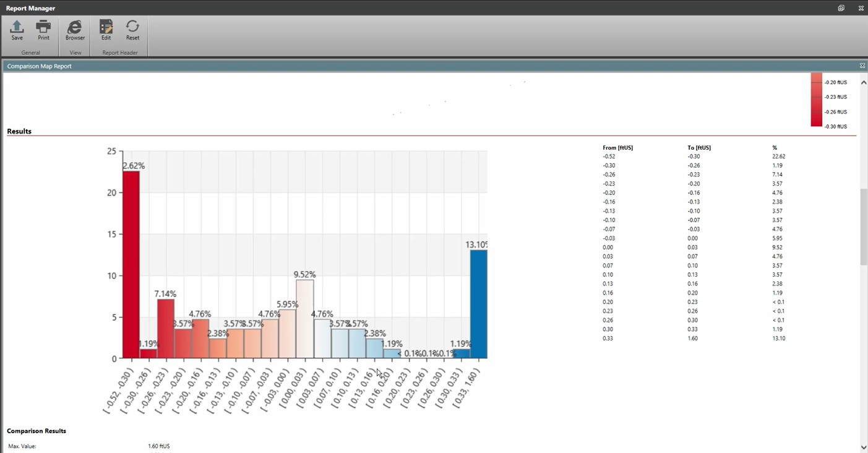Click the dark blue 13.10% histogram bar
Screen dimensions: 868x453
point(478,304)
